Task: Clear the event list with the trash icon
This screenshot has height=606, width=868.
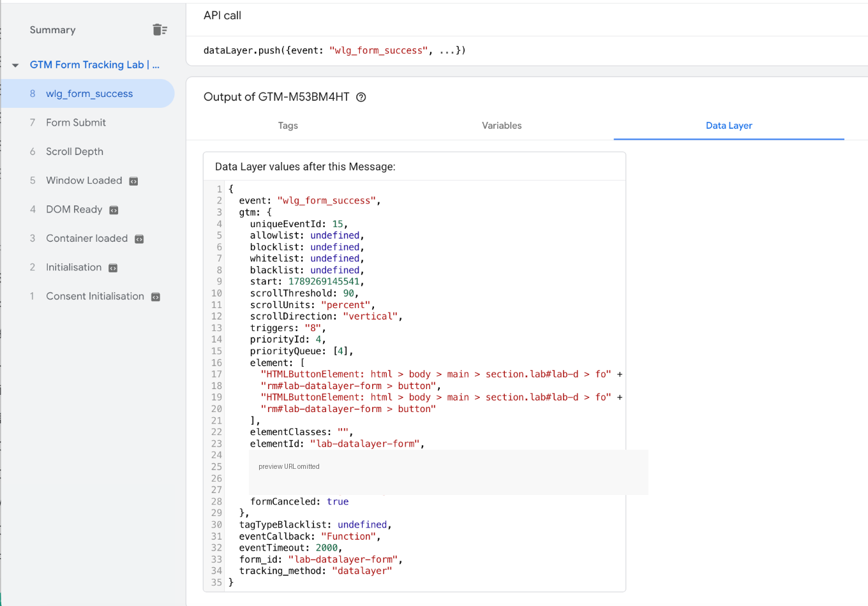Action: pos(160,29)
